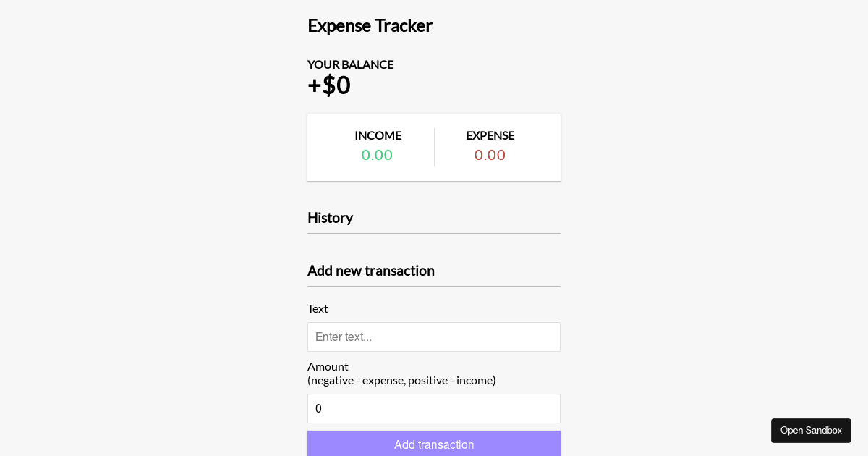This screenshot has width=868, height=456.
Task: Click the red 0.00 expense value
Action: 490,154
